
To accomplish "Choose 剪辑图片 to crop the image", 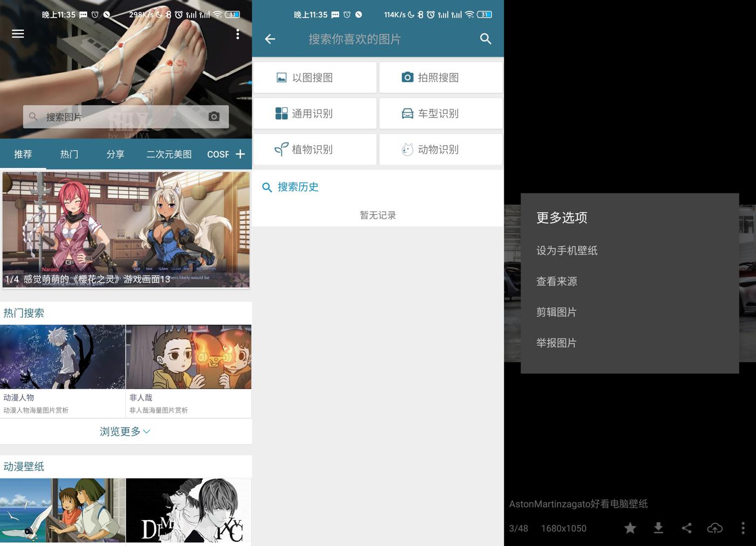I will [x=556, y=312].
